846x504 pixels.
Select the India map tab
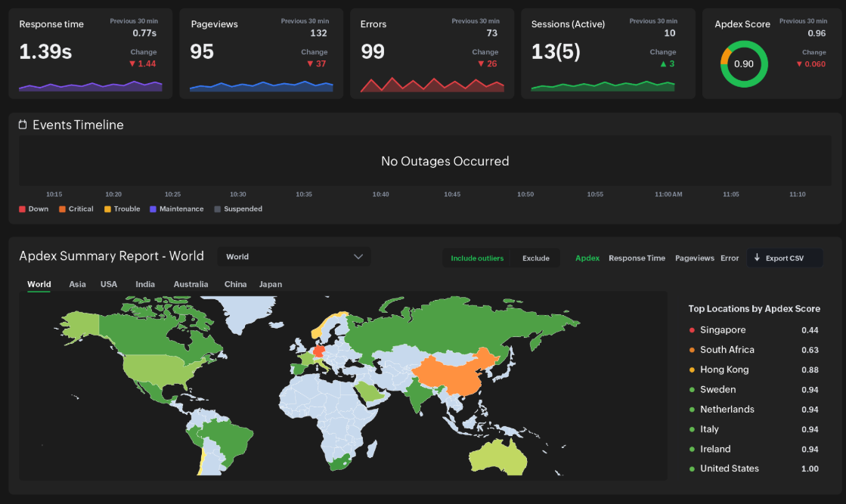(145, 285)
